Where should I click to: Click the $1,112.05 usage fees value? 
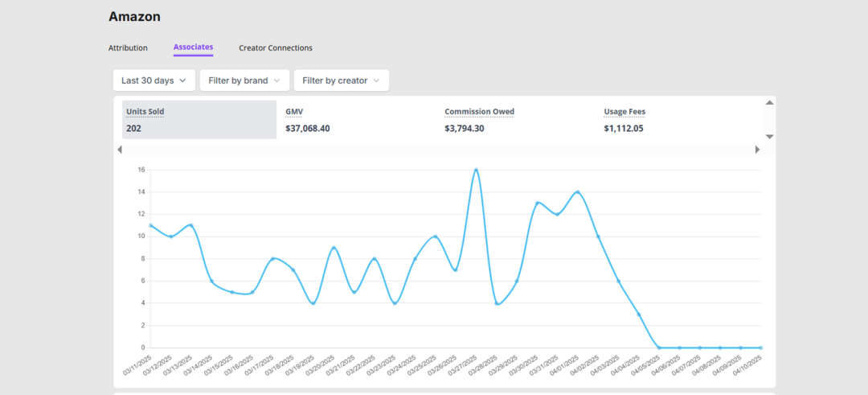click(x=624, y=129)
